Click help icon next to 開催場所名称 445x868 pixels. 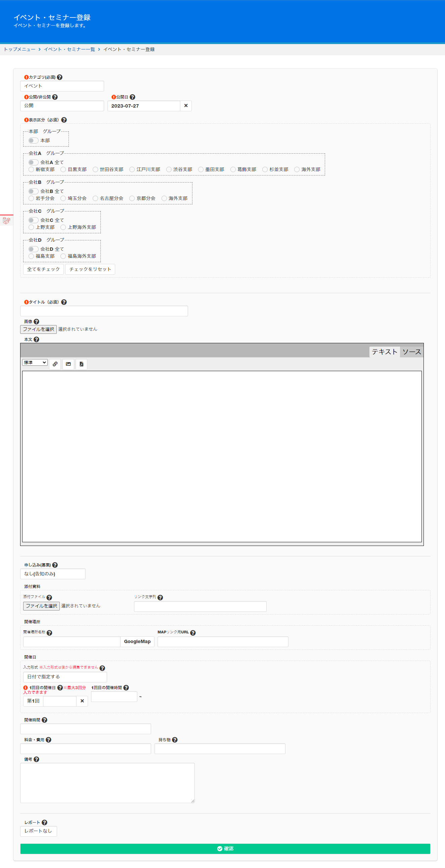(49, 633)
